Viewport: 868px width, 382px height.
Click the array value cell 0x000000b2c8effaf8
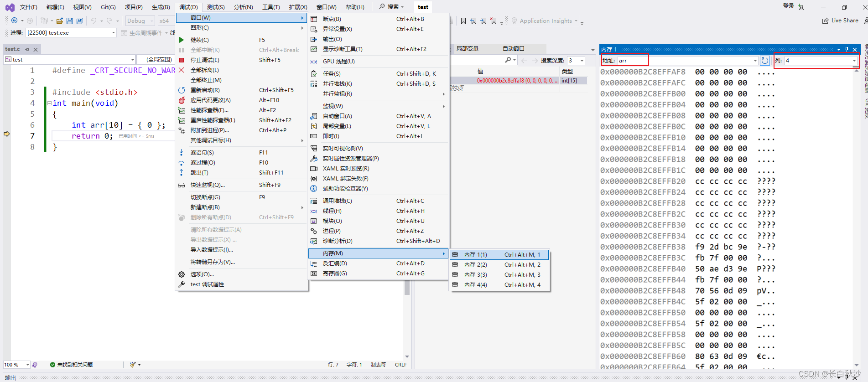point(518,80)
